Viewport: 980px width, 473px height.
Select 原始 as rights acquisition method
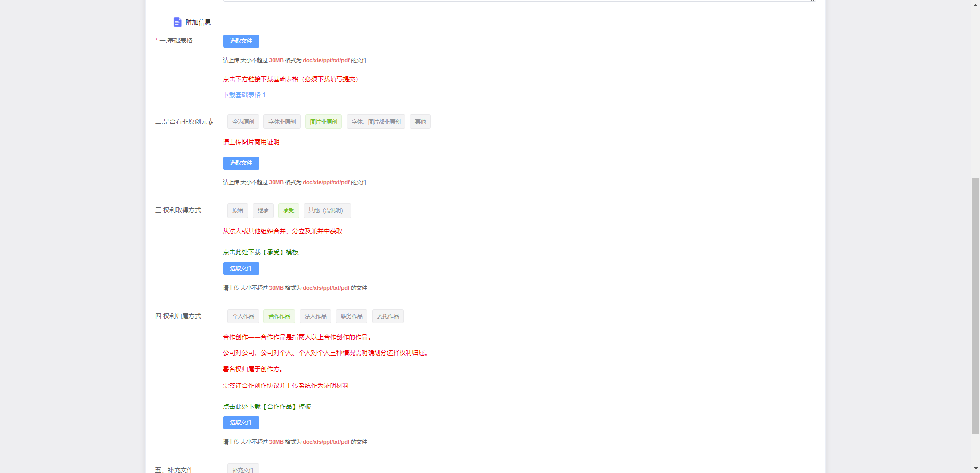[x=237, y=210]
